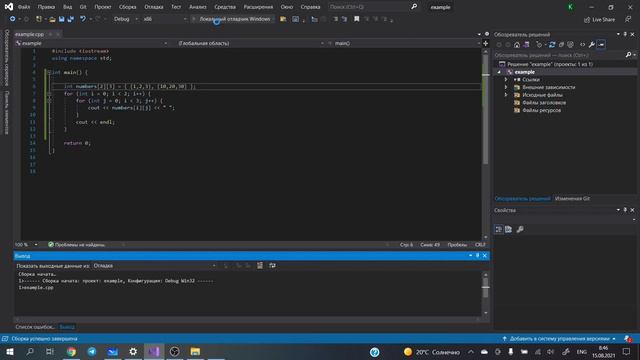The image size is (640, 360).
Task: Click the Clear All icon in Вывод
Action: coord(260,266)
